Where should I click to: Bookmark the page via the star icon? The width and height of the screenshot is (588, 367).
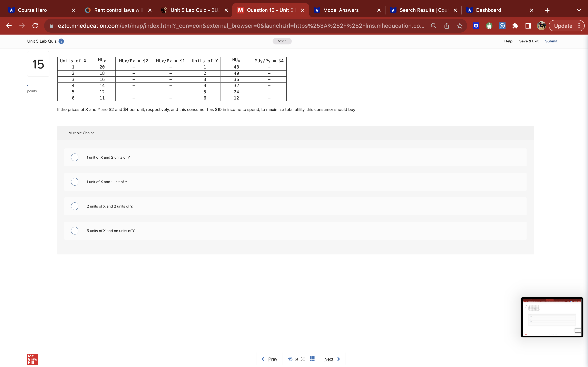click(459, 26)
